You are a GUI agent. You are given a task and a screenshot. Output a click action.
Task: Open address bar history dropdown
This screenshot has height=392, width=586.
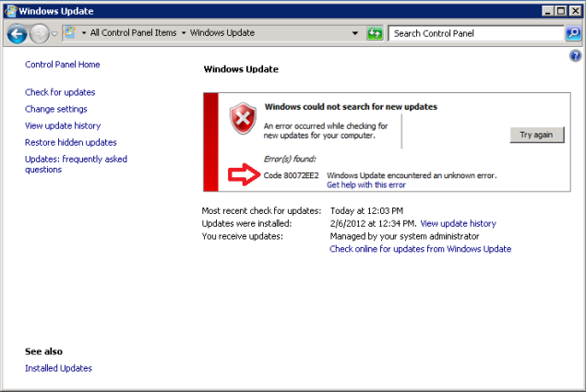tap(355, 33)
